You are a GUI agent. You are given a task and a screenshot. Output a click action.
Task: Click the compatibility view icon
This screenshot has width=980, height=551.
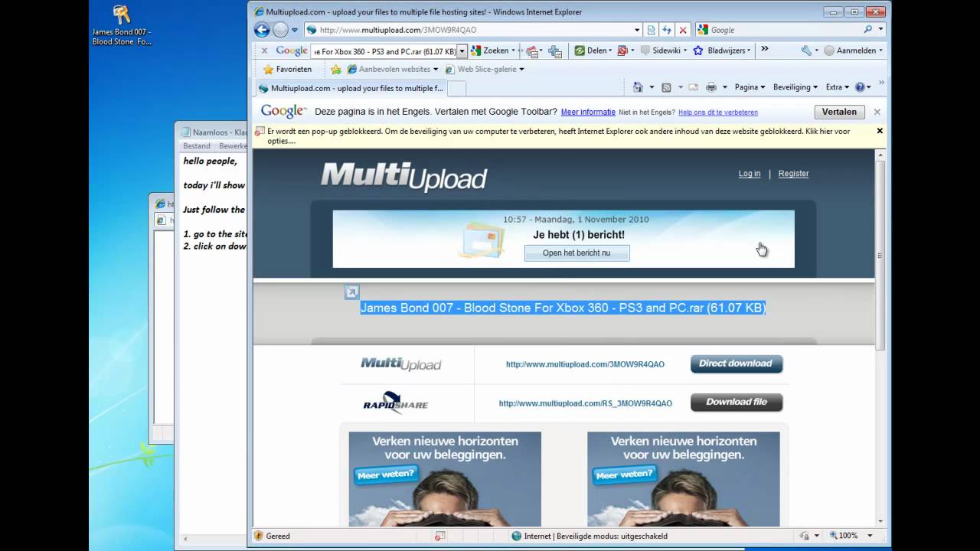(x=652, y=30)
